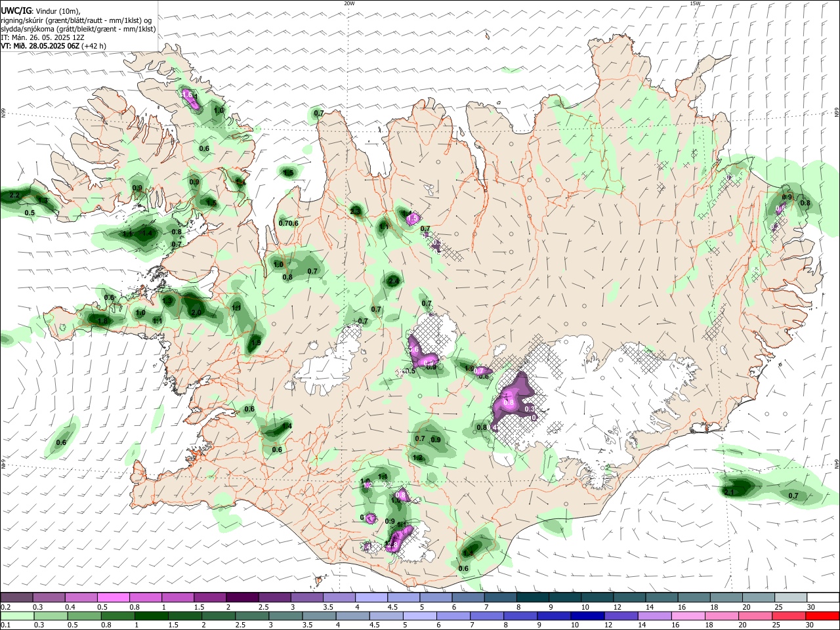Select the violet 3 swatch in snow scale
Viewport: 840px width, 630px height.
[306, 597]
